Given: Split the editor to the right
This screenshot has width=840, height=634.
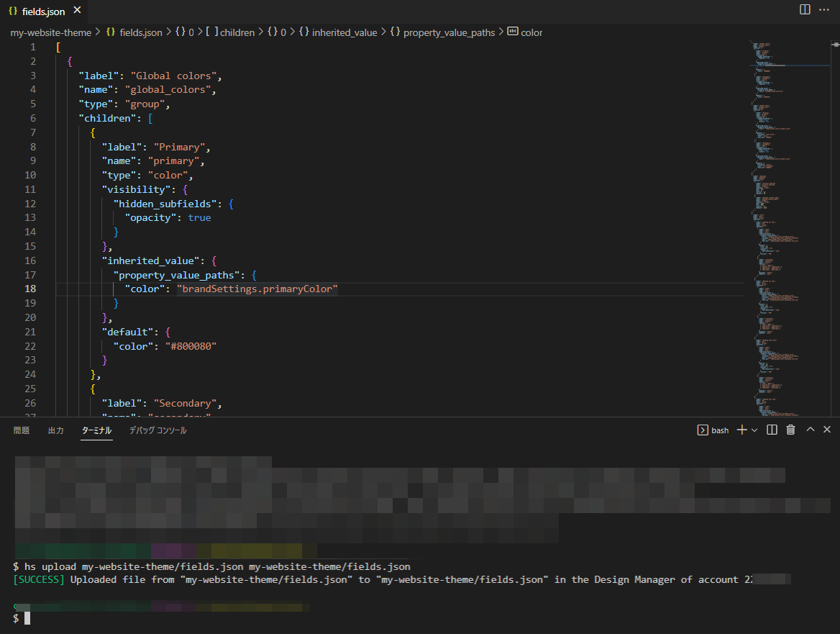Looking at the screenshot, I should (805, 9).
